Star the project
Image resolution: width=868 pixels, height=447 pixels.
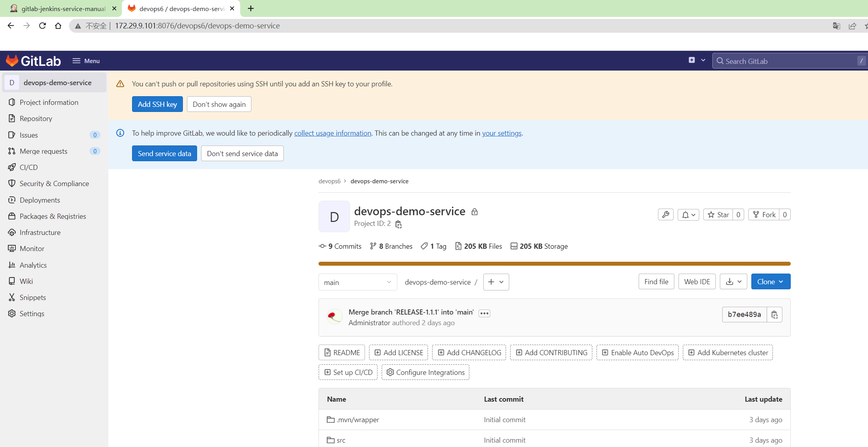(718, 214)
